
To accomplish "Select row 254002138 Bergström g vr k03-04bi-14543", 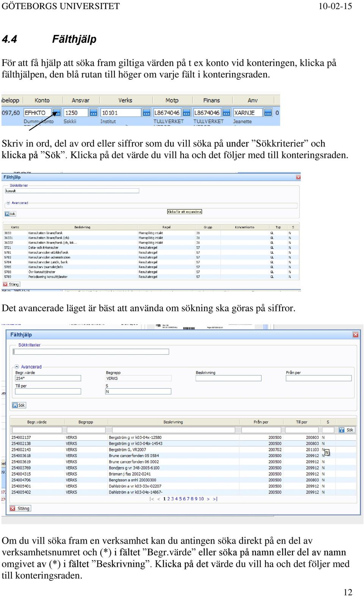I will [183, 443].
